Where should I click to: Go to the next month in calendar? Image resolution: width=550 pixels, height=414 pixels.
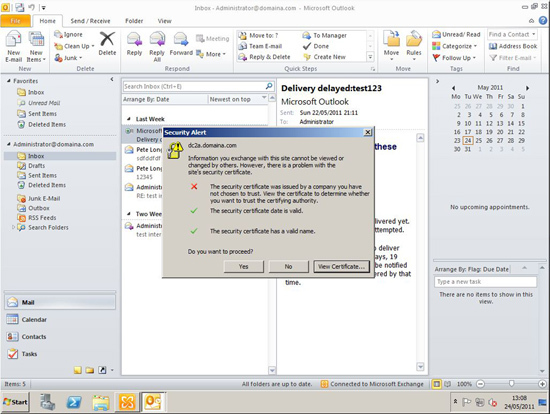(527, 88)
